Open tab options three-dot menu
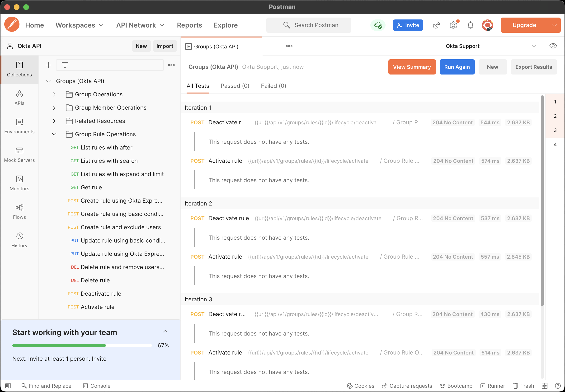The width and height of the screenshot is (565, 392). 289,46
